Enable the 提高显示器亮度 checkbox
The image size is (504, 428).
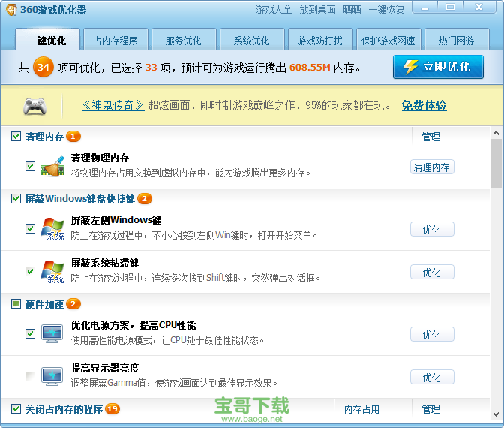click(30, 376)
